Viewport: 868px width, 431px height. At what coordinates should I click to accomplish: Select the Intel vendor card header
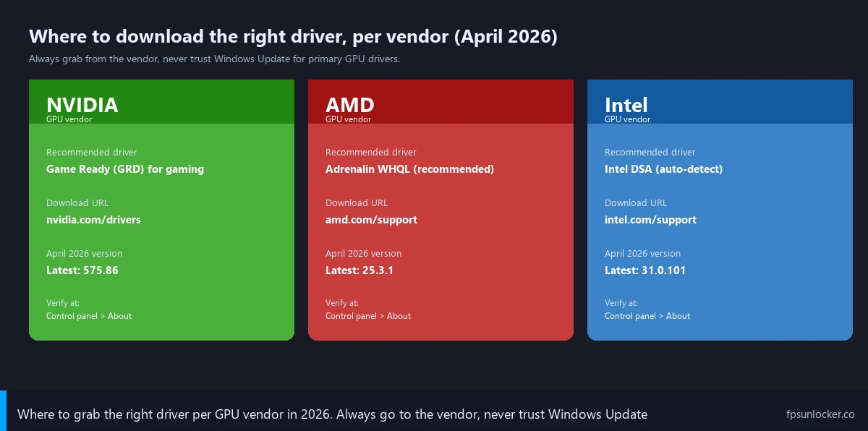(720, 102)
